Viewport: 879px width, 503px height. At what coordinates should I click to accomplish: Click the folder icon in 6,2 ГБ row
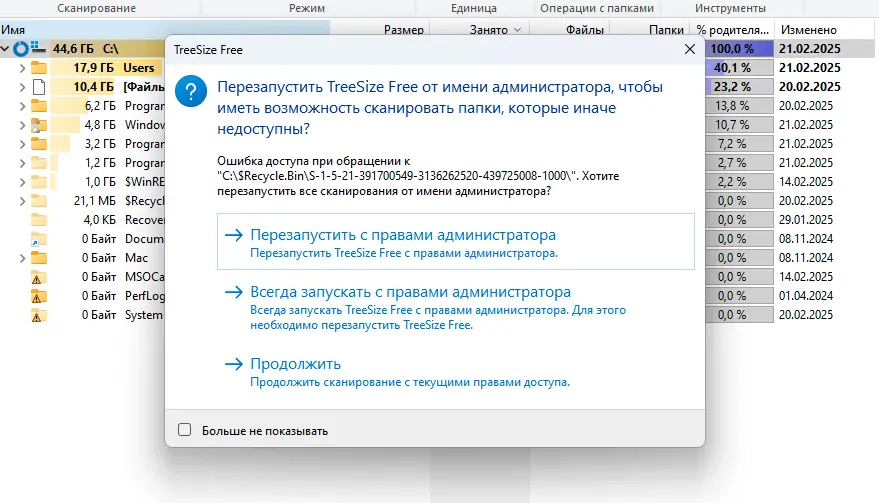(39, 106)
